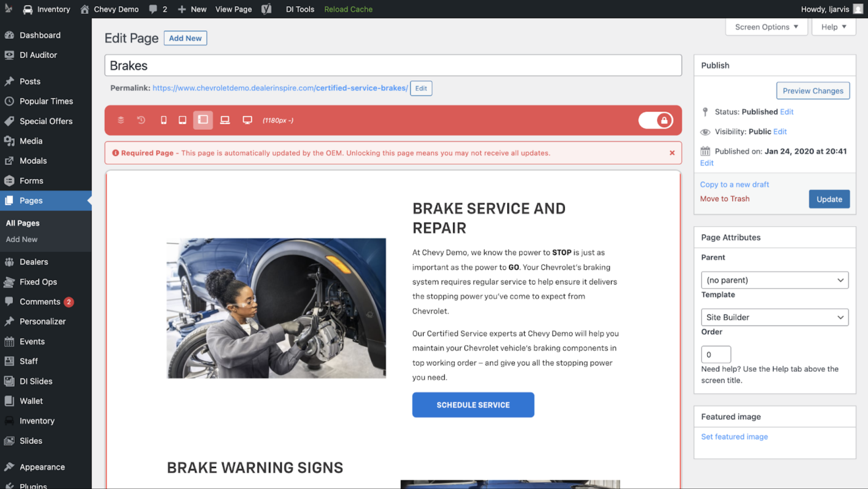
Task: Click Preview Changes
Action: pyautogui.click(x=813, y=90)
